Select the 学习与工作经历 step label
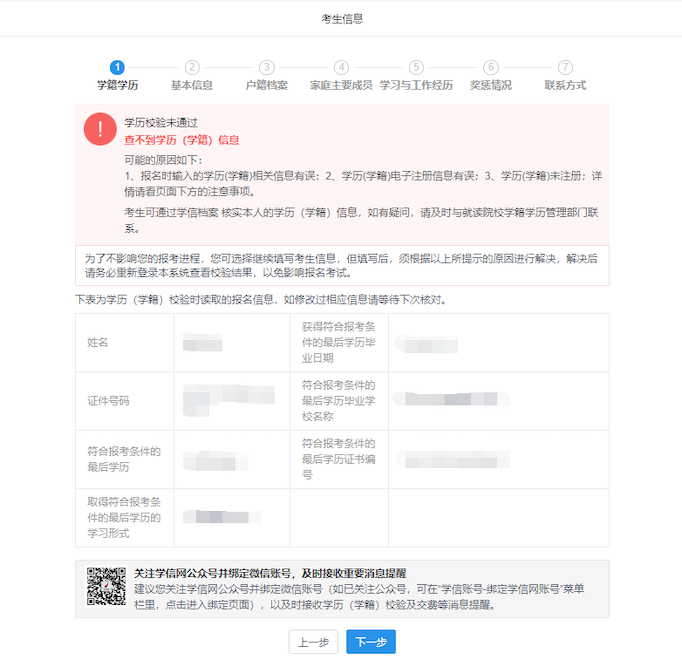This screenshot has width=682, height=660. coord(416,86)
